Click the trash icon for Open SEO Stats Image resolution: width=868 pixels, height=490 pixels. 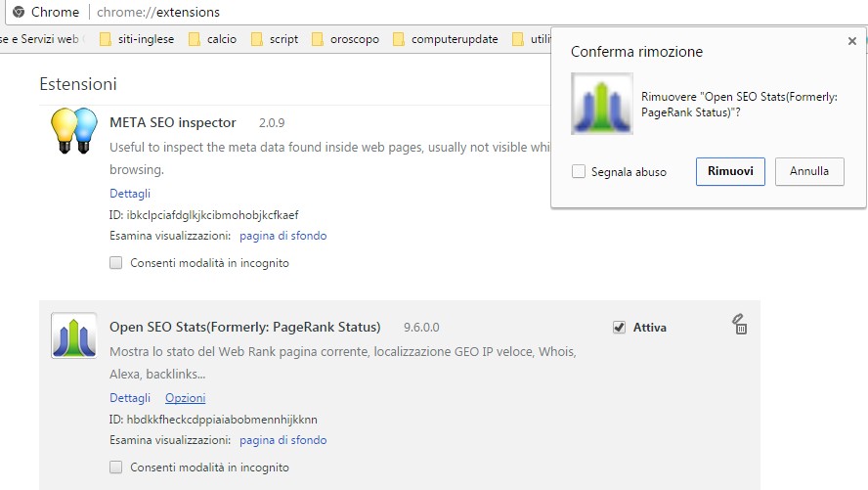click(x=740, y=326)
